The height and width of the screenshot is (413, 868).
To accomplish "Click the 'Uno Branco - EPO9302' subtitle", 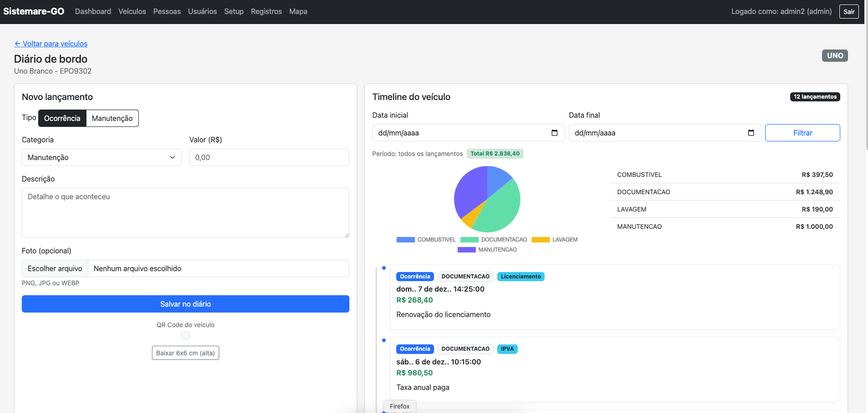I will (x=53, y=71).
